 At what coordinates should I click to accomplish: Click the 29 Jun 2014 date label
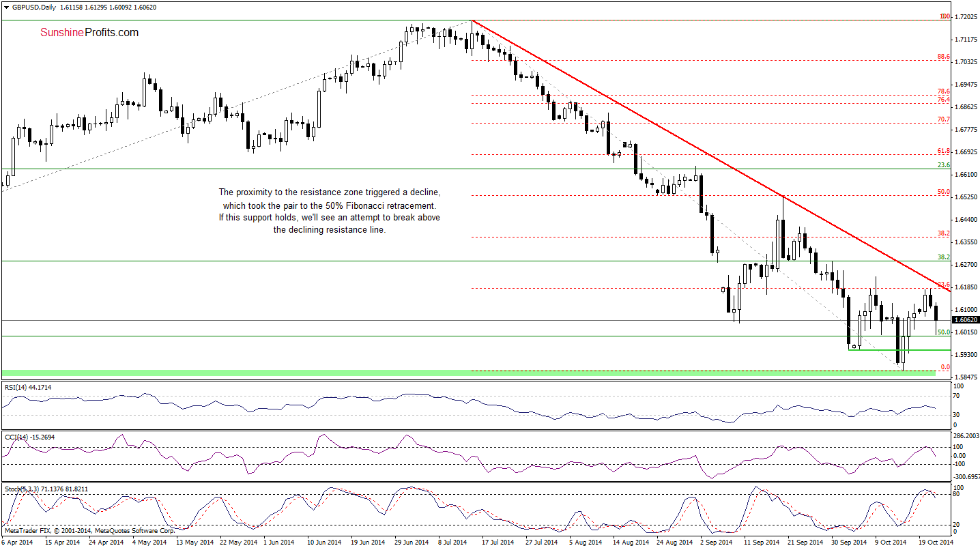pos(412,542)
